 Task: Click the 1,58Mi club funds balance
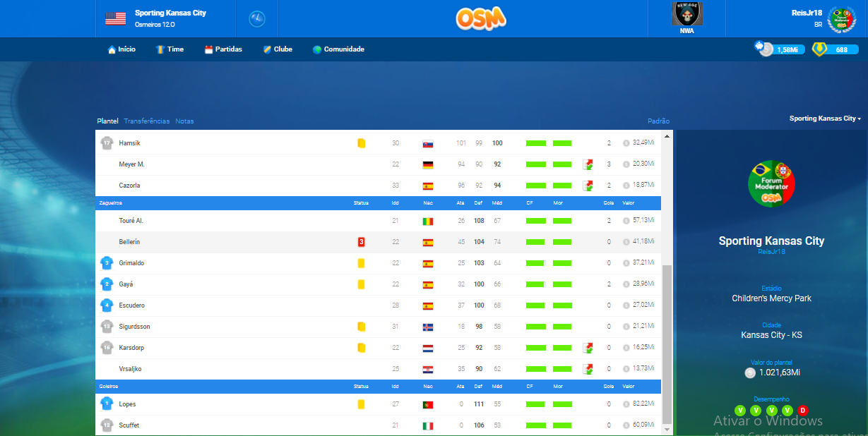click(x=781, y=49)
